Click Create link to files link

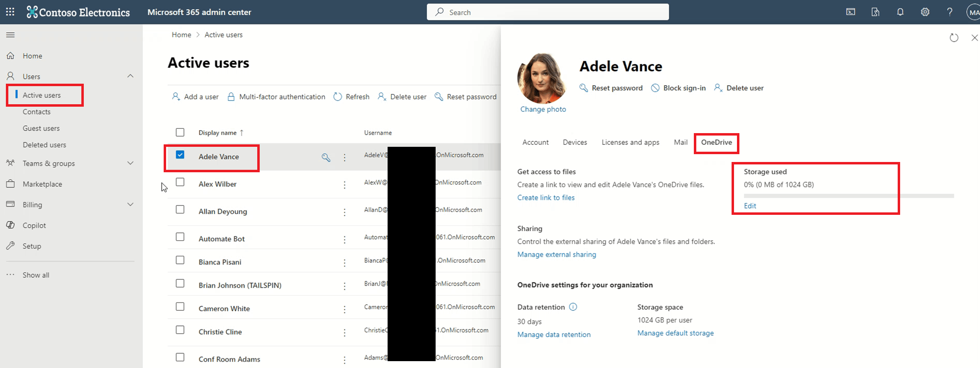click(x=546, y=198)
